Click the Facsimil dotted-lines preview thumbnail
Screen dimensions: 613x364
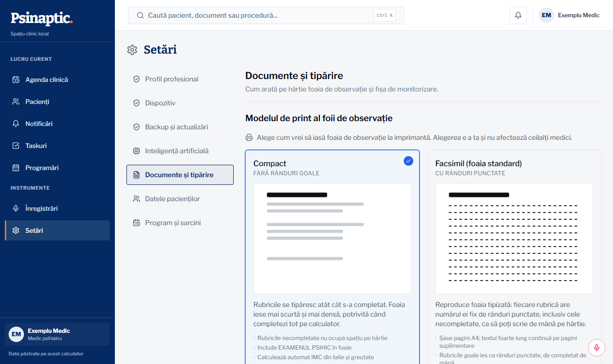point(514,239)
